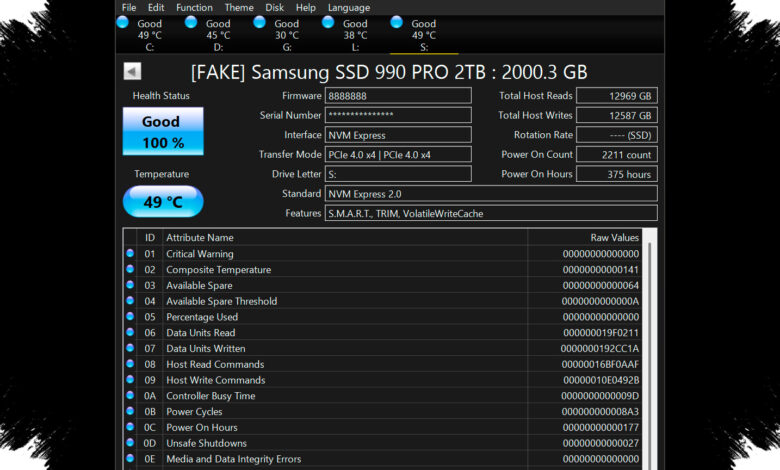This screenshot has height=470, width=780.
Task: Click the Percentage Used status orb
Action: [130, 316]
